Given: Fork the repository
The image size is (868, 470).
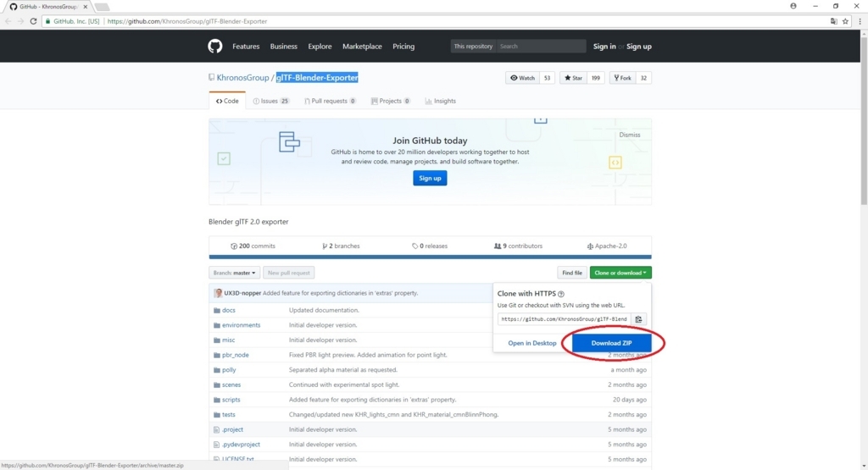Looking at the screenshot, I should pyautogui.click(x=622, y=78).
